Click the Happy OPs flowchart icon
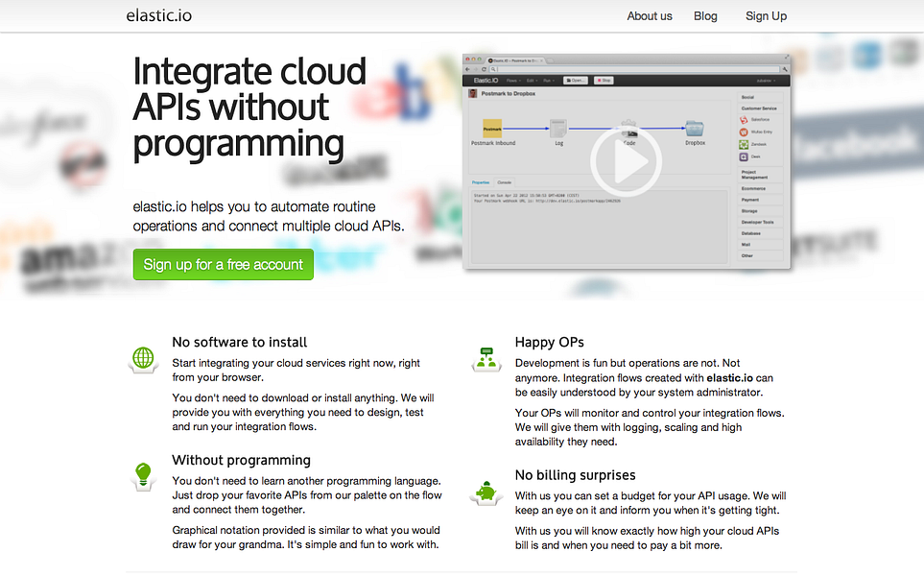Image resolution: width=924 pixels, height=576 pixels. click(x=486, y=358)
